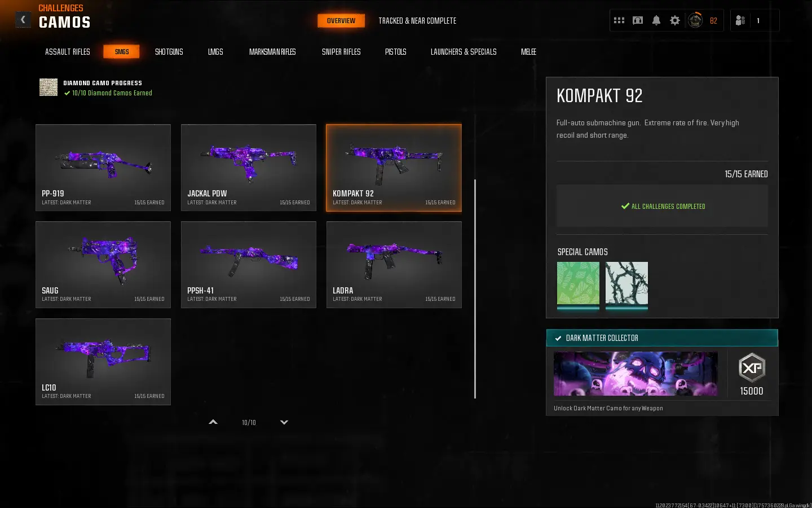Image resolution: width=812 pixels, height=508 pixels.
Task: Select the Jackal PDW weapon card
Action: point(249,168)
